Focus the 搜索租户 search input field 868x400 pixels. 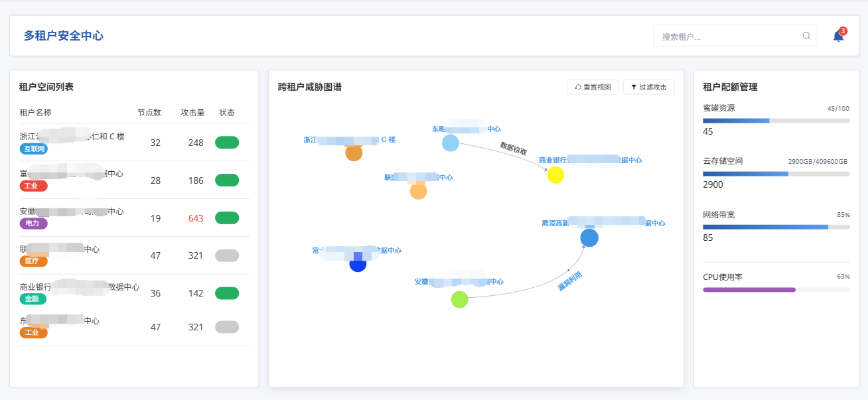point(727,36)
